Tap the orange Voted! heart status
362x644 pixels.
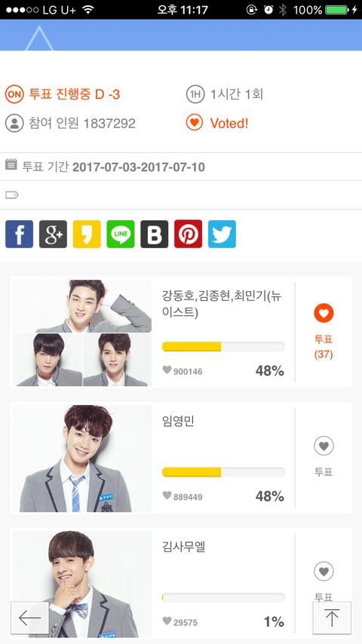217,123
